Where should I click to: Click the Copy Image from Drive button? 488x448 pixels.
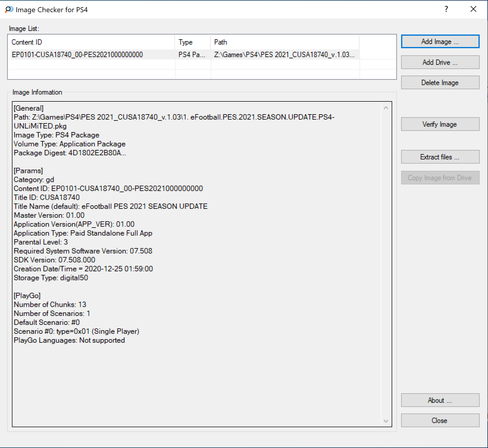(x=440, y=178)
